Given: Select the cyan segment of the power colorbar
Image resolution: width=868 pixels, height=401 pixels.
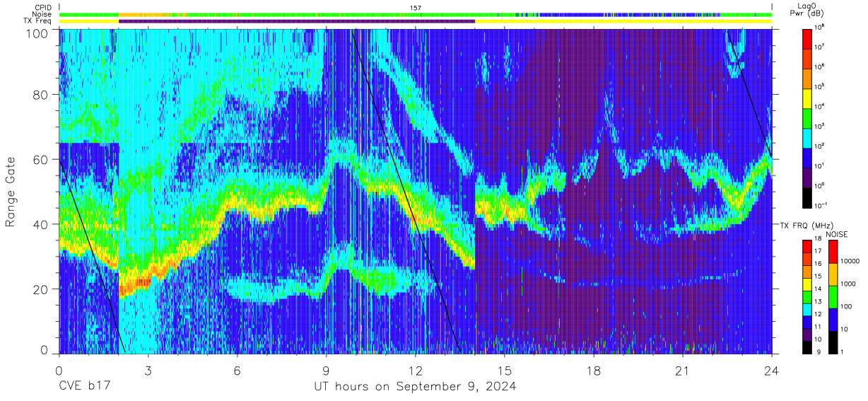Looking at the screenshot, I should [807, 138].
